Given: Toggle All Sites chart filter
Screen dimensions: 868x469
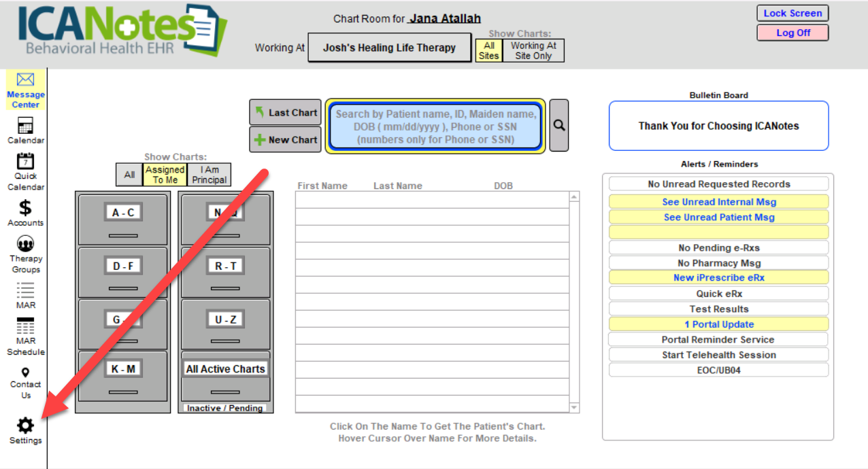Looking at the screenshot, I should tap(488, 51).
